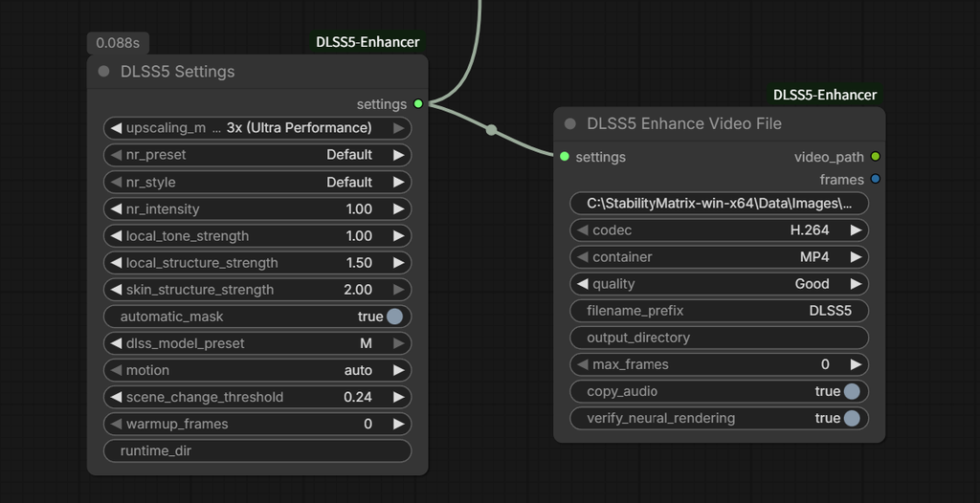Click the DLSS5-Enhancer badge above DLSS5 Settings
Viewport: 980px width, 503px height.
point(367,42)
